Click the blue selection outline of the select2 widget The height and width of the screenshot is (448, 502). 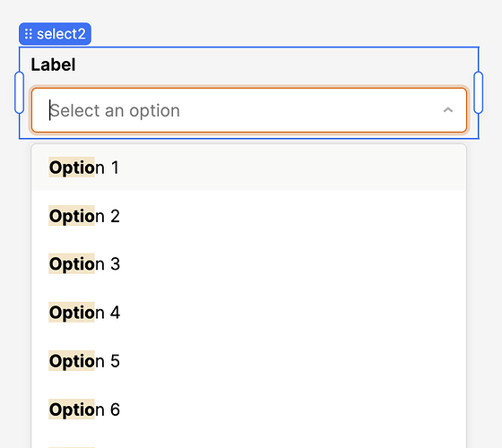249,47
